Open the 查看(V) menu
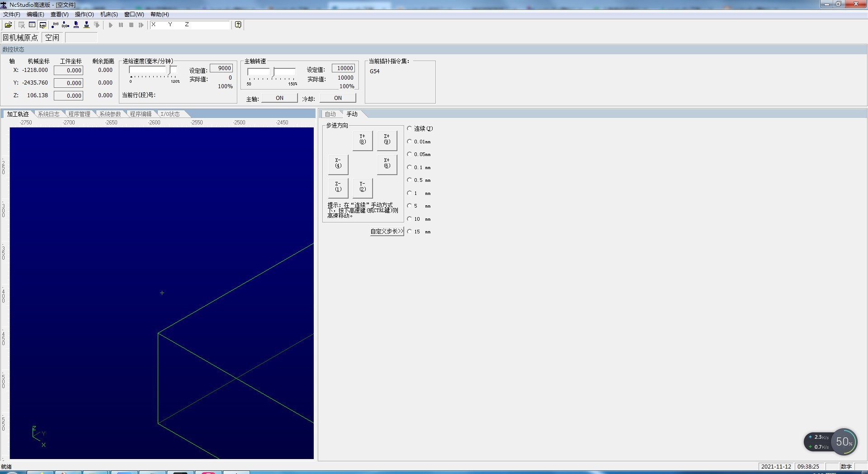Image resolution: width=868 pixels, height=474 pixels. [x=59, y=14]
